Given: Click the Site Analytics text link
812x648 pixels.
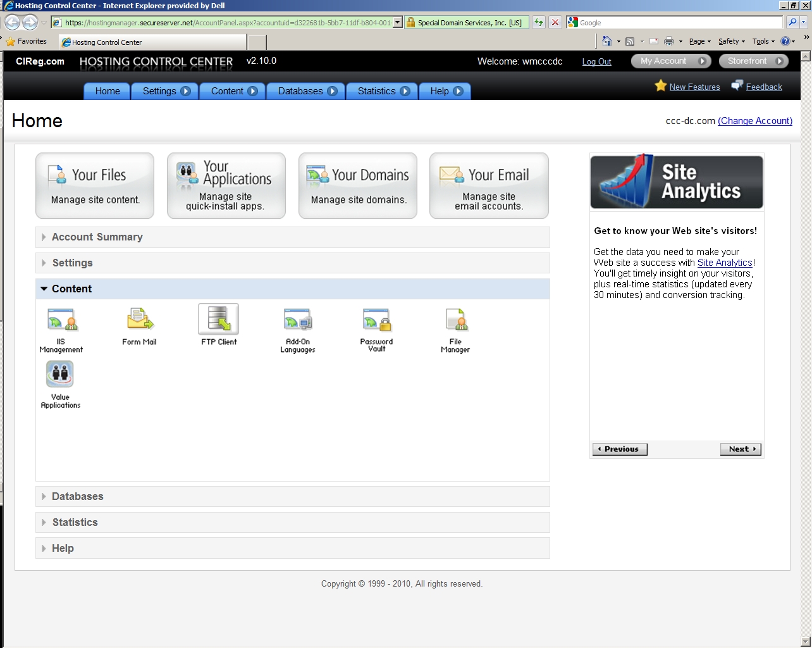Looking at the screenshot, I should pos(725,263).
